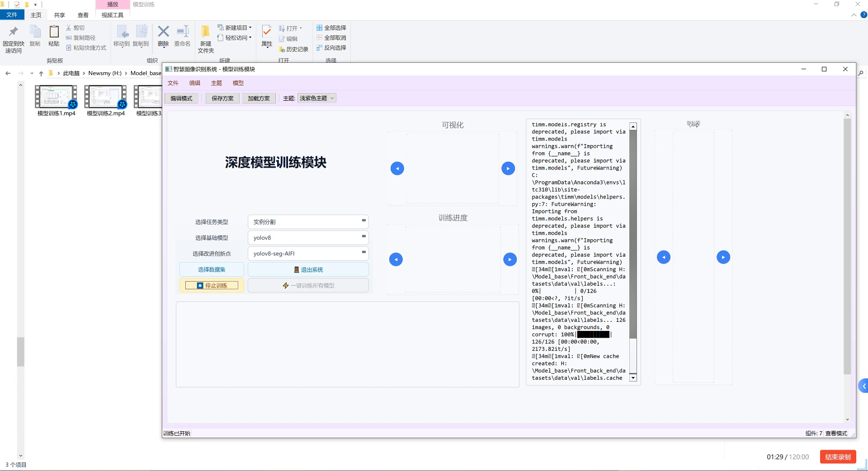Image resolution: width=868 pixels, height=471 pixels.
Task: Open 文件 menu in training module window
Action: coord(173,83)
